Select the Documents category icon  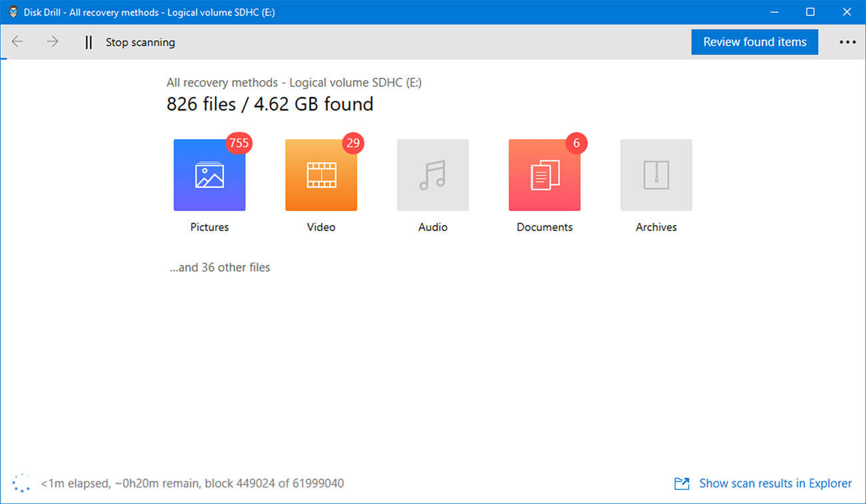coord(544,174)
